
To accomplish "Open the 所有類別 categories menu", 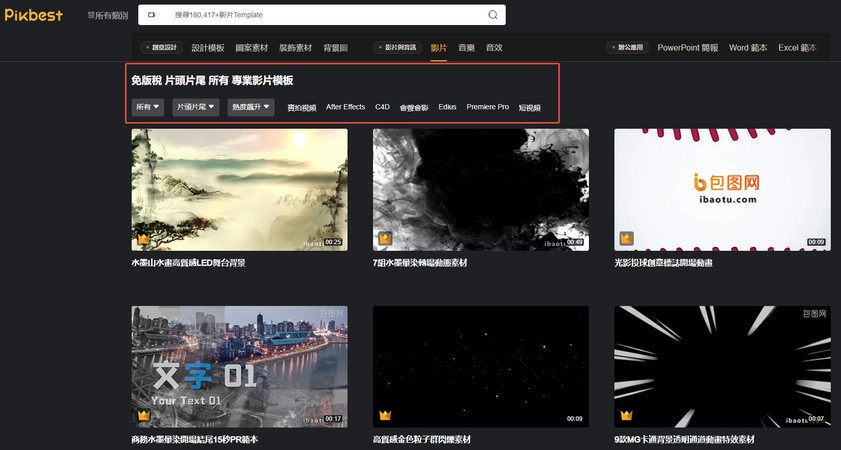I will click(x=108, y=16).
